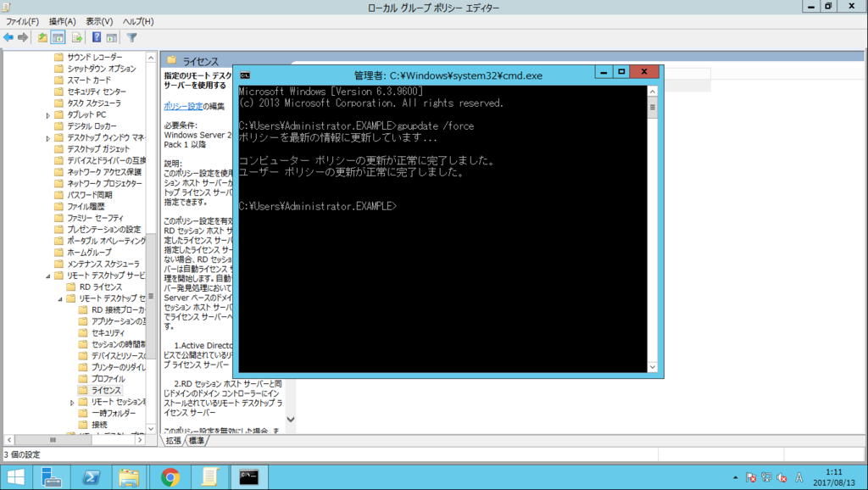Click the blue Back arrow in toolbar
Viewport: 868px width, 490px height.
pos(8,37)
